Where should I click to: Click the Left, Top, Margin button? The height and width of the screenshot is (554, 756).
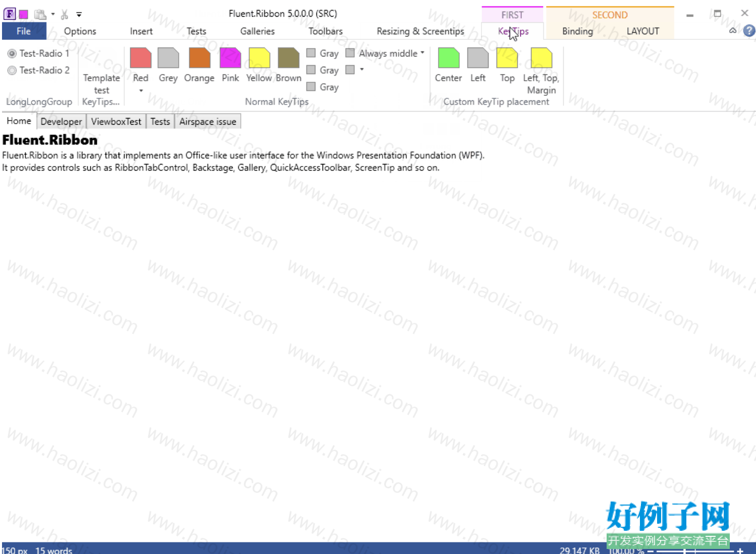click(541, 71)
